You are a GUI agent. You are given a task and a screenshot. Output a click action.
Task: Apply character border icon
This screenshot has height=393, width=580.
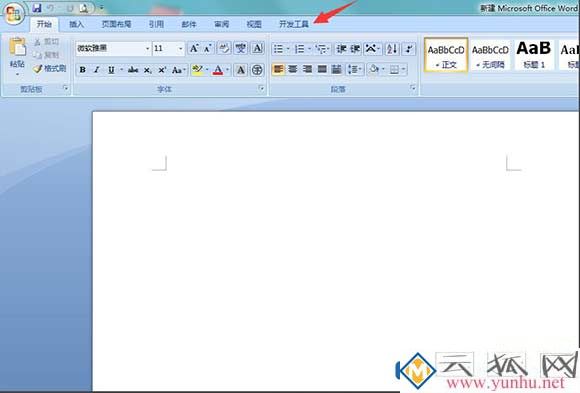(257, 48)
